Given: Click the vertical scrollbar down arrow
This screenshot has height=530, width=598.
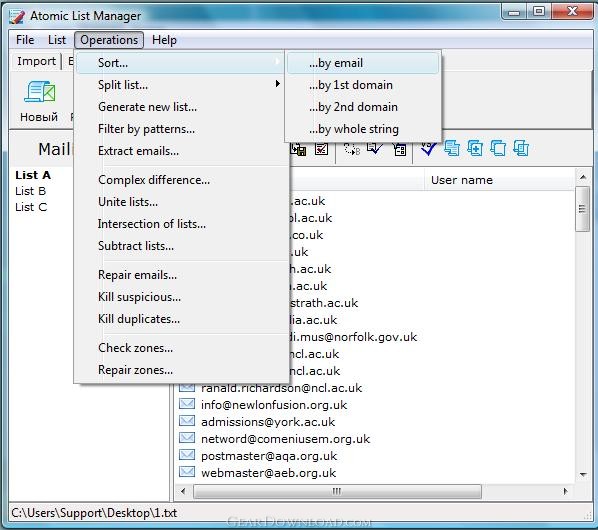Looking at the screenshot, I should coord(583,474).
